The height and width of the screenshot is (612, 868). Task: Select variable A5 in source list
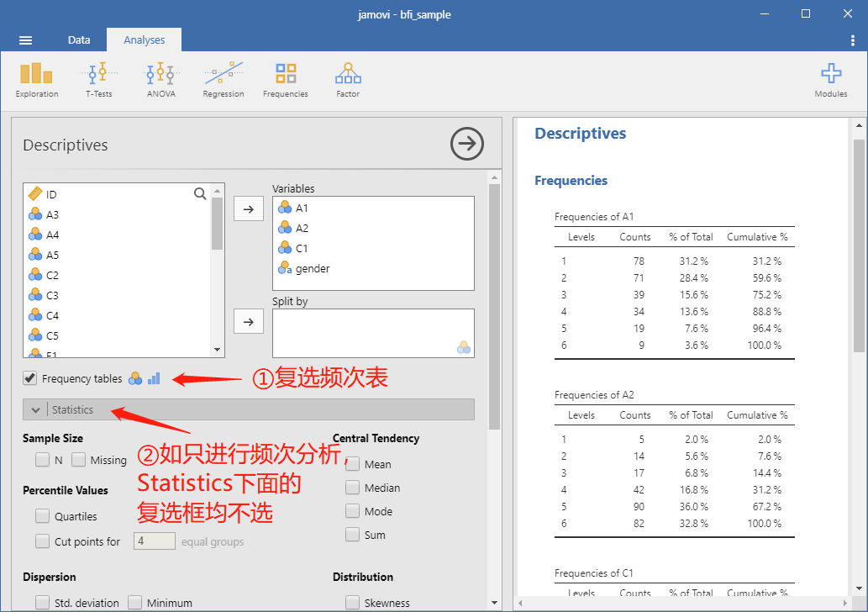(x=118, y=256)
